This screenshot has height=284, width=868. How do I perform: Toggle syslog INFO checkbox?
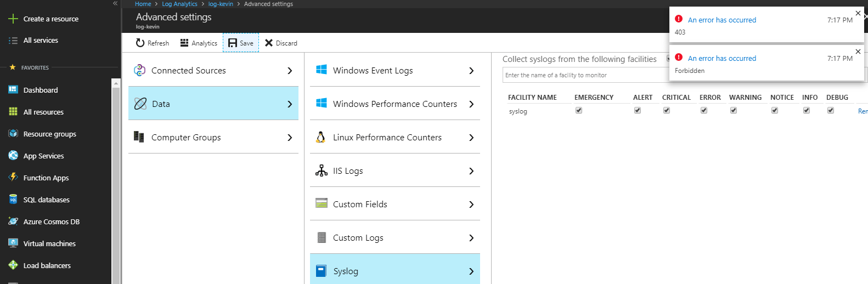pyautogui.click(x=807, y=111)
